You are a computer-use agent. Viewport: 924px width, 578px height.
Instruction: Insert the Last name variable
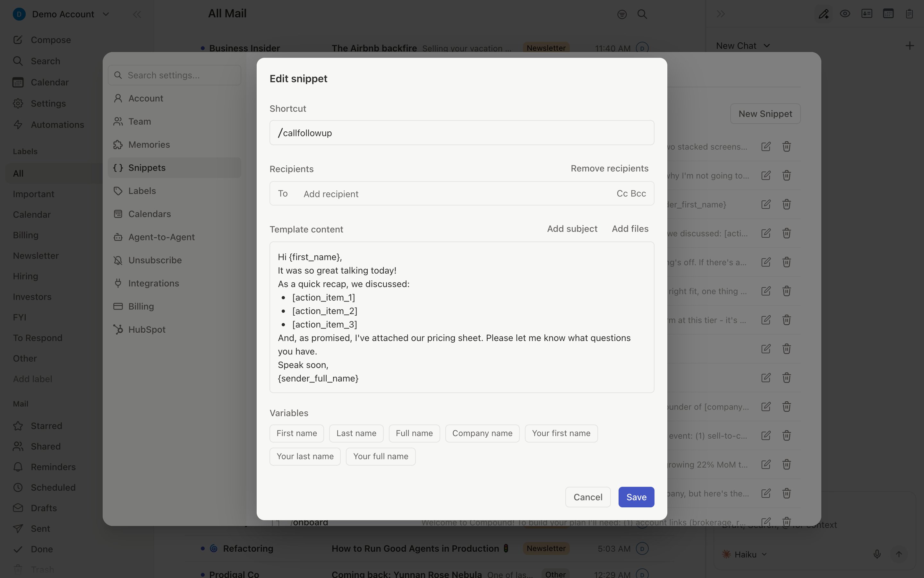click(x=356, y=433)
